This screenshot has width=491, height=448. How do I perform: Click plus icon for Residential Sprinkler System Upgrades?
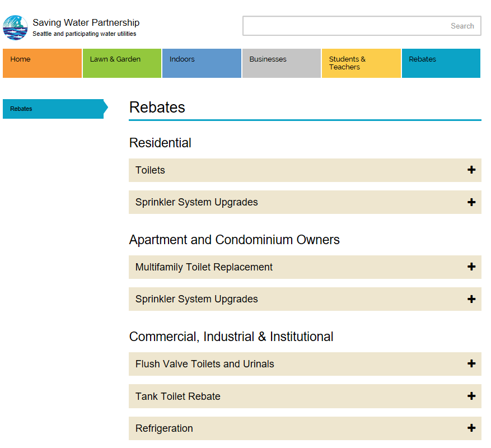pyautogui.click(x=471, y=202)
